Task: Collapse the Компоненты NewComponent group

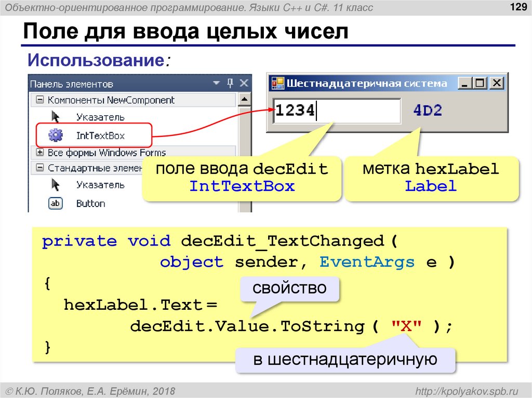Action: tap(40, 100)
